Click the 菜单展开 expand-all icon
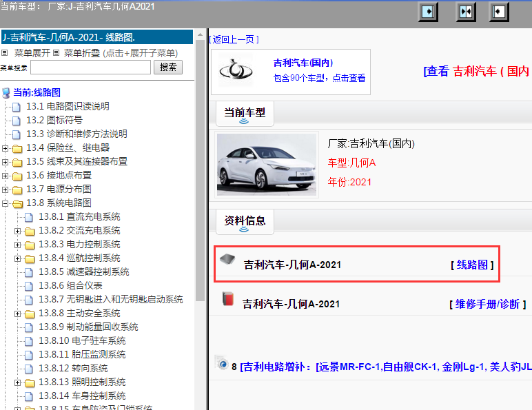The height and width of the screenshot is (410, 532). [4, 53]
